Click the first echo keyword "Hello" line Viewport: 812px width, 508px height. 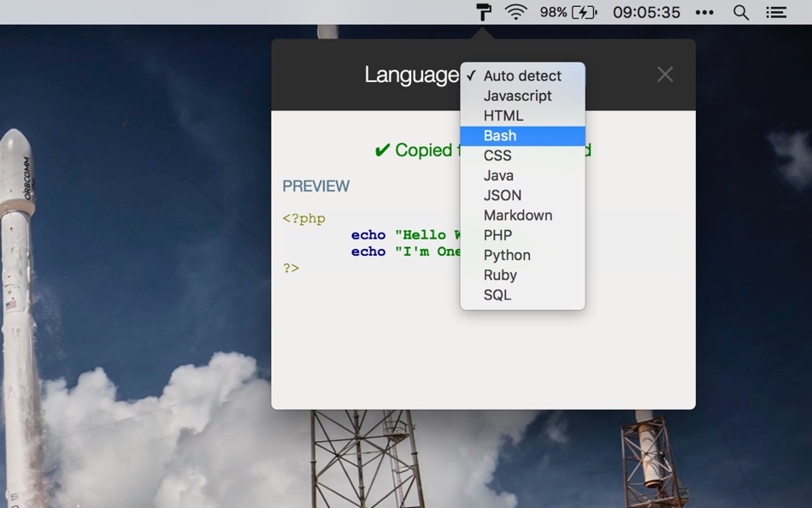point(368,235)
